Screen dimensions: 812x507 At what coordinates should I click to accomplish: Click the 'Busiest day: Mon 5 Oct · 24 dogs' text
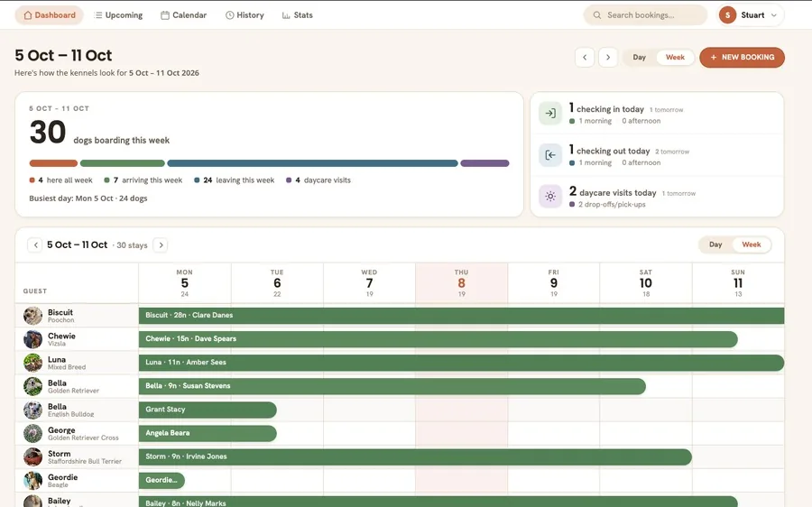pyautogui.click(x=88, y=198)
